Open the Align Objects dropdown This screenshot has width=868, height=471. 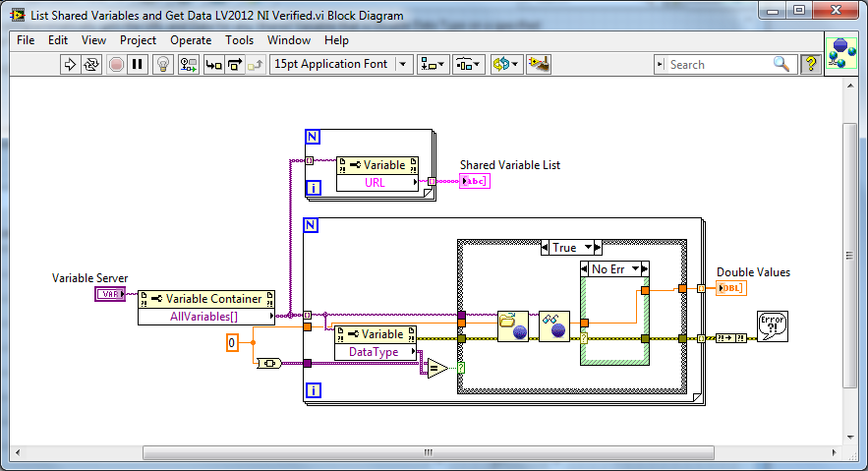pyautogui.click(x=433, y=64)
